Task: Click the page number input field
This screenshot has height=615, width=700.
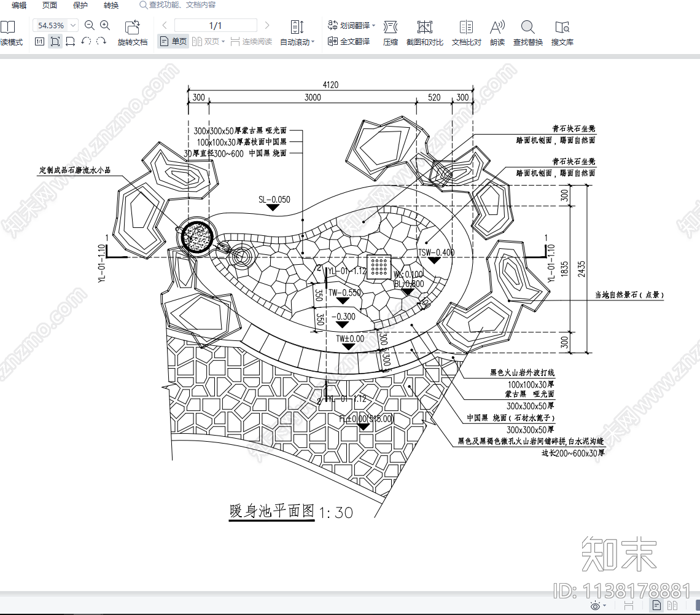Action: (216, 25)
